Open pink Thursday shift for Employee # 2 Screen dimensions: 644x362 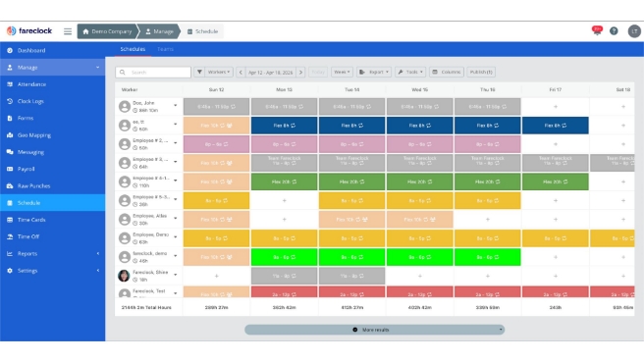[x=488, y=144]
